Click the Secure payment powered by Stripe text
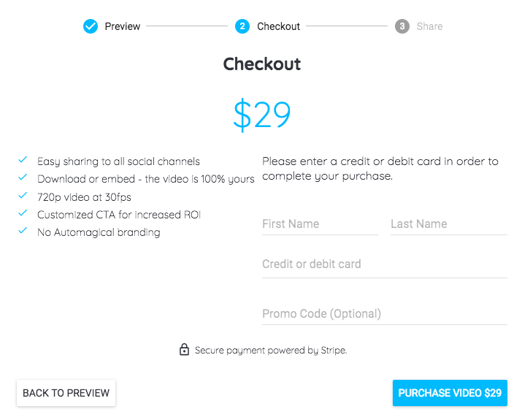This screenshot has width=522, height=420. 271,351
